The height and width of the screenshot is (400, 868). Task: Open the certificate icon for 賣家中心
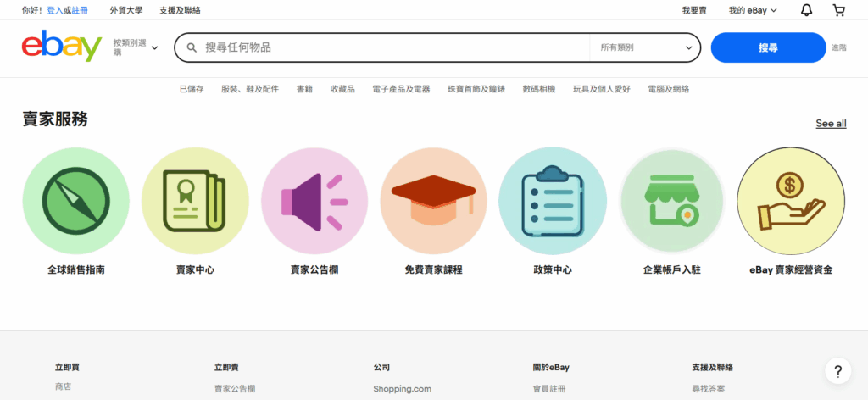click(x=195, y=201)
